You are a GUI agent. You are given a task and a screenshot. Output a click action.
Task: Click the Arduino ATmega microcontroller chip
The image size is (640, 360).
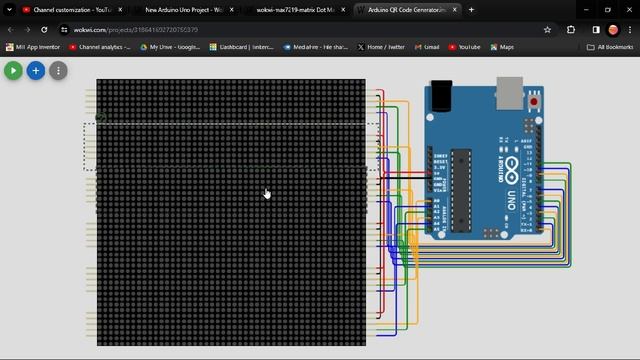tap(461, 190)
